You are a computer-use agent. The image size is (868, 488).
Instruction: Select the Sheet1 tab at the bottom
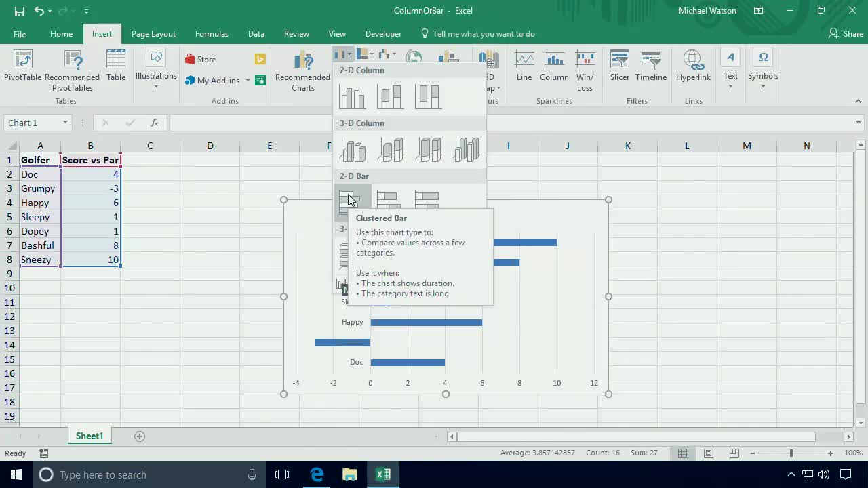[x=89, y=436]
